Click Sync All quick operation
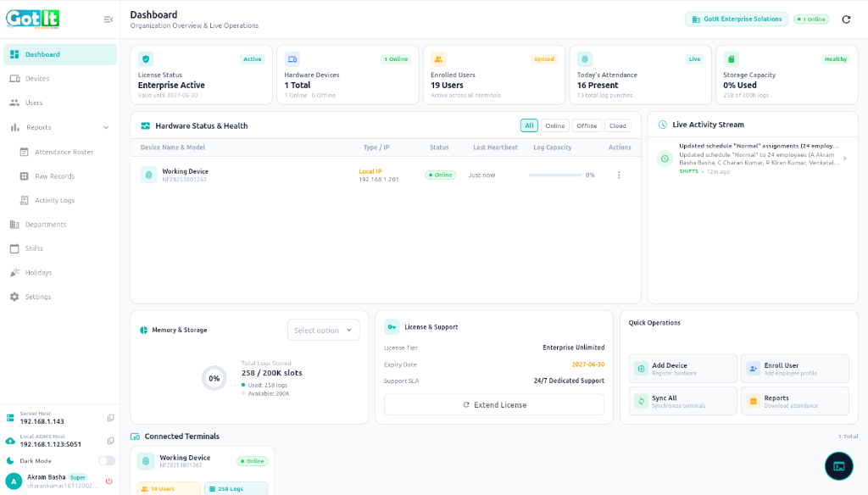 (682, 401)
